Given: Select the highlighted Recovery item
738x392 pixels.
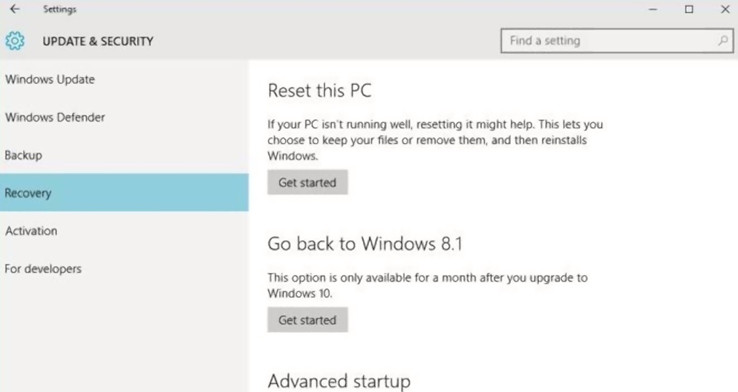Looking at the screenshot, I should pos(124,192).
